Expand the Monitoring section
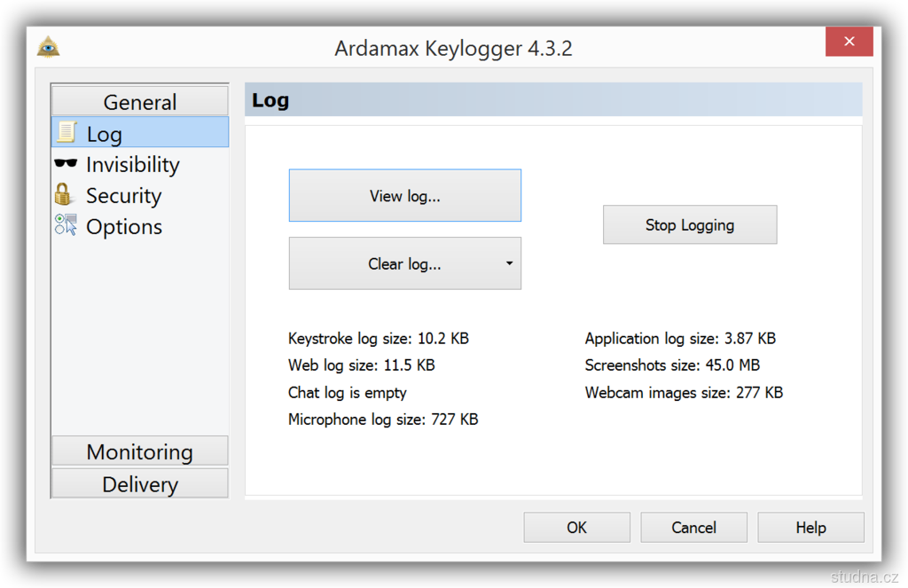 [139, 451]
